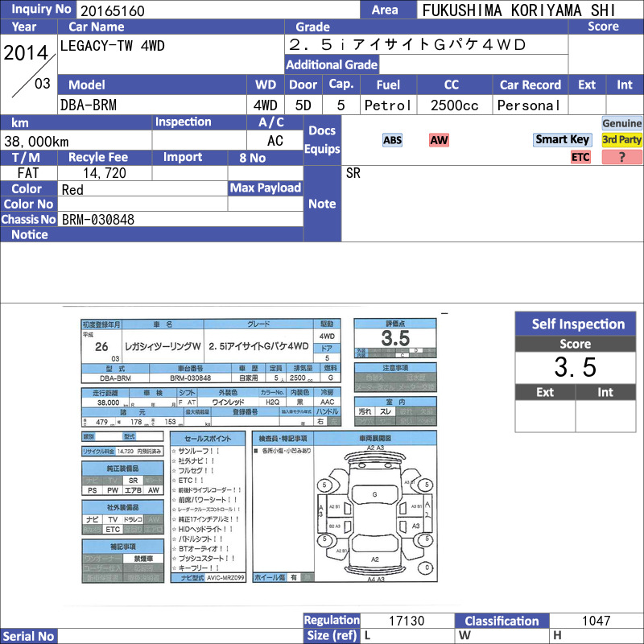Select the 2500cc engine value
This screenshot has height=644, width=644.
tap(454, 105)
